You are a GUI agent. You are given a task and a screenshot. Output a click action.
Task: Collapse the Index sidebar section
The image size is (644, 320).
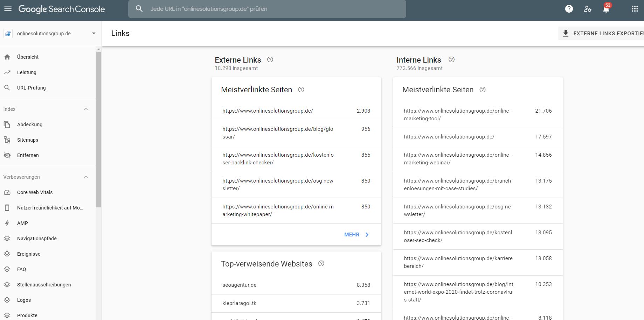[x=86, y=109]
